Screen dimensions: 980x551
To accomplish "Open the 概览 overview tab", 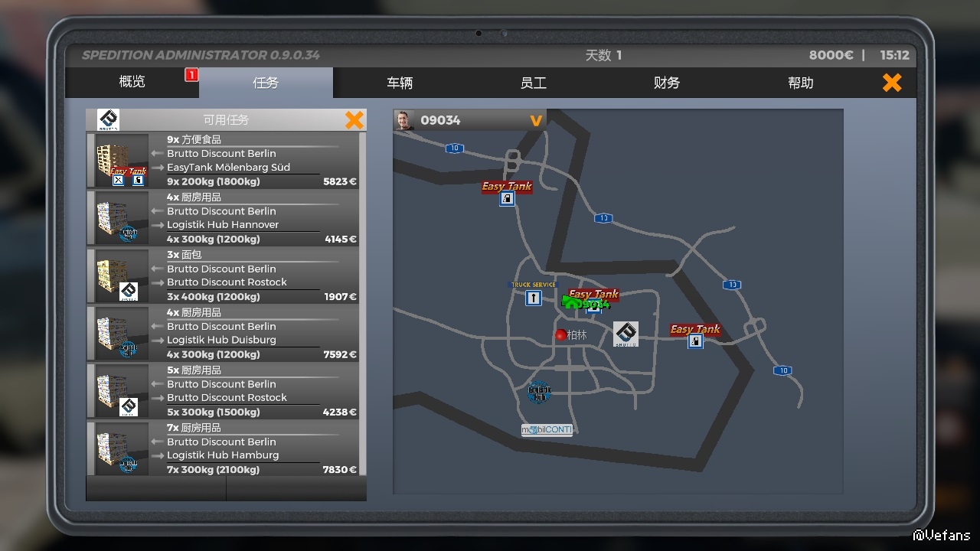I will [x=132, y=82].
